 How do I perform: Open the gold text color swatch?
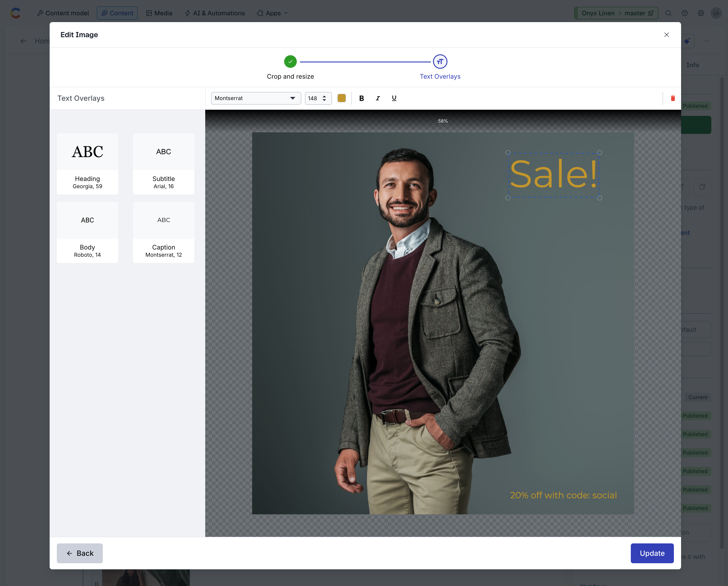(x=341, y=98)
